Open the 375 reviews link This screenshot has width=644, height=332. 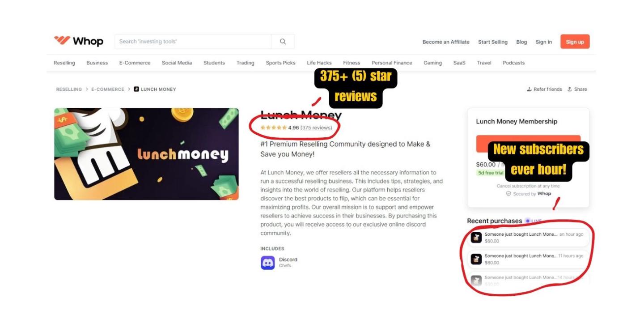[x=316, y=128]
